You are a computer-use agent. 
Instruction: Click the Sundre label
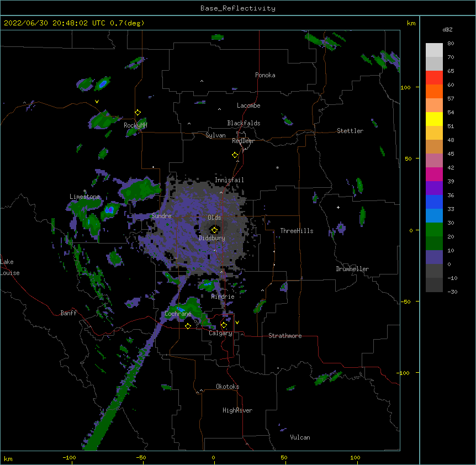point(161,216)
